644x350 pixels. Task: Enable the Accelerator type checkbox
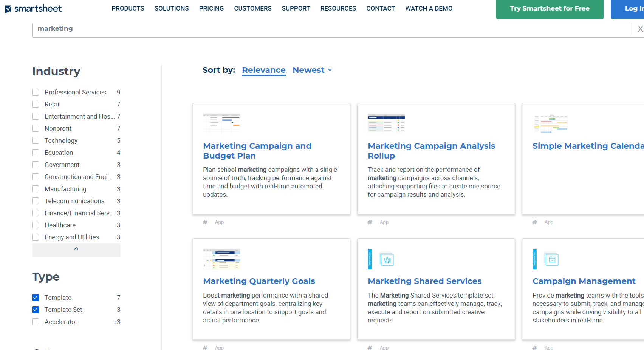click(x=36, y=322)
